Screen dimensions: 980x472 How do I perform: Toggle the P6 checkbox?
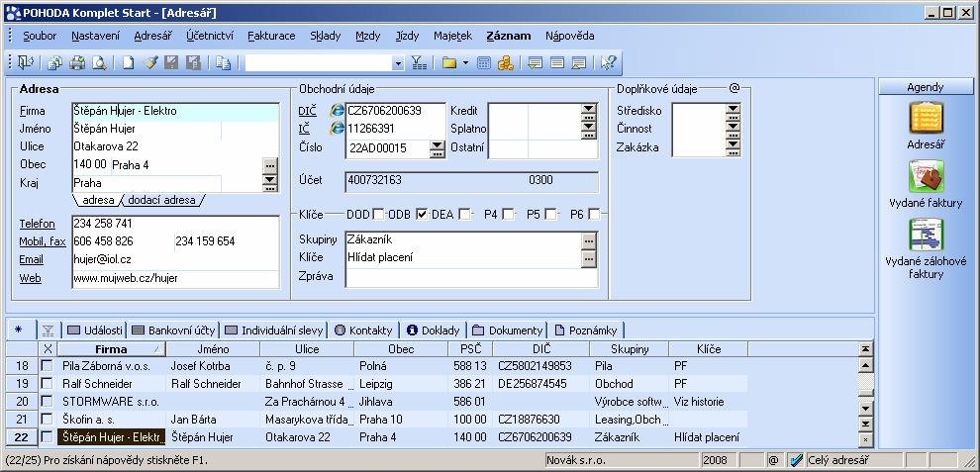(594, 215)
